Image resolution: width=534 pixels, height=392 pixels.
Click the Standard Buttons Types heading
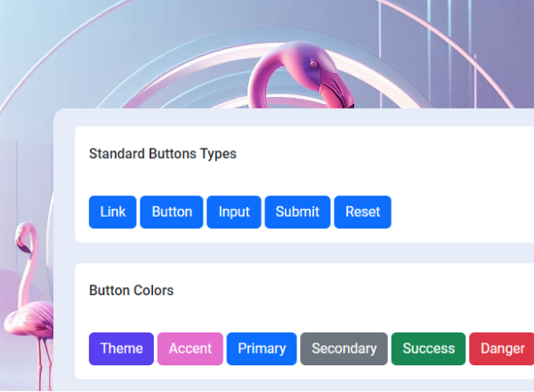pos(163,154)
